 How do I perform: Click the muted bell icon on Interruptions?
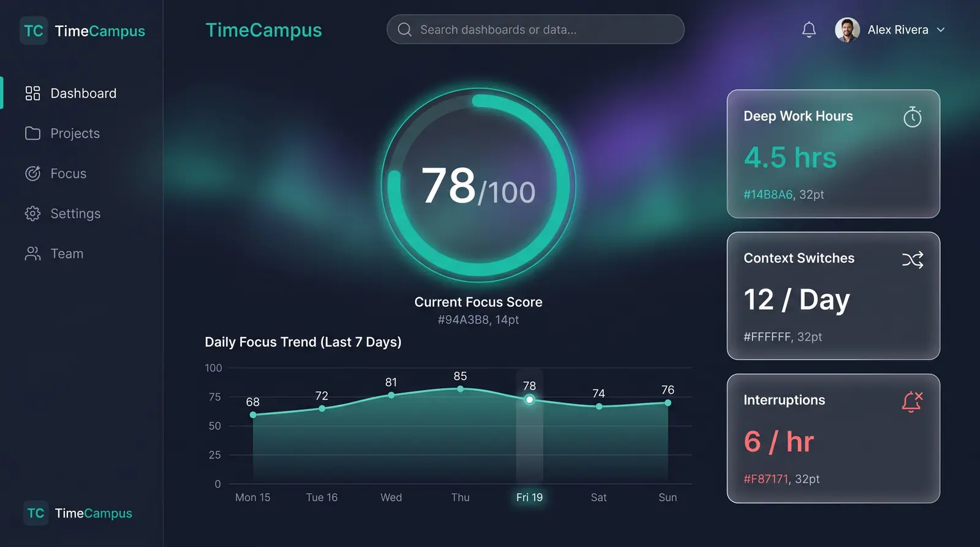coord(912,402)
